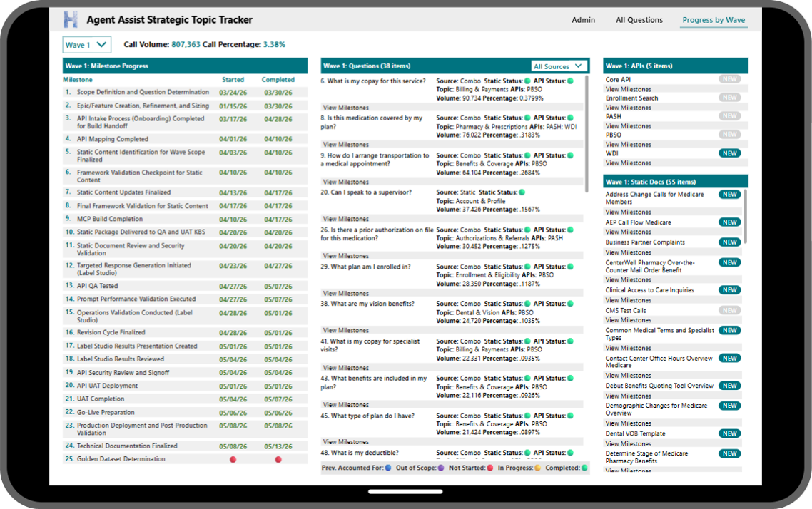812x509 pixels.
Task: Click the NEW badge beside Enrollment Search
Action: [730, 97]
